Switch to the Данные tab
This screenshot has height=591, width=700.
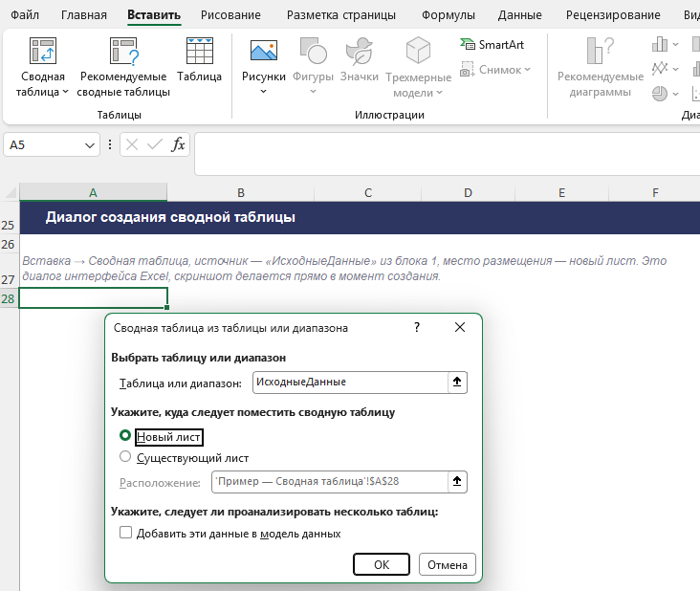coord(519,14)
